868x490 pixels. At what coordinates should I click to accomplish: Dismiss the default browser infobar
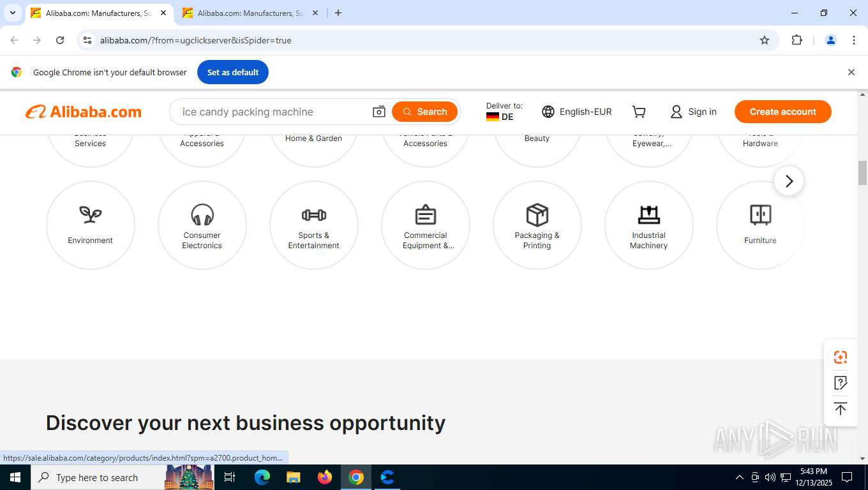coord(851,72)
